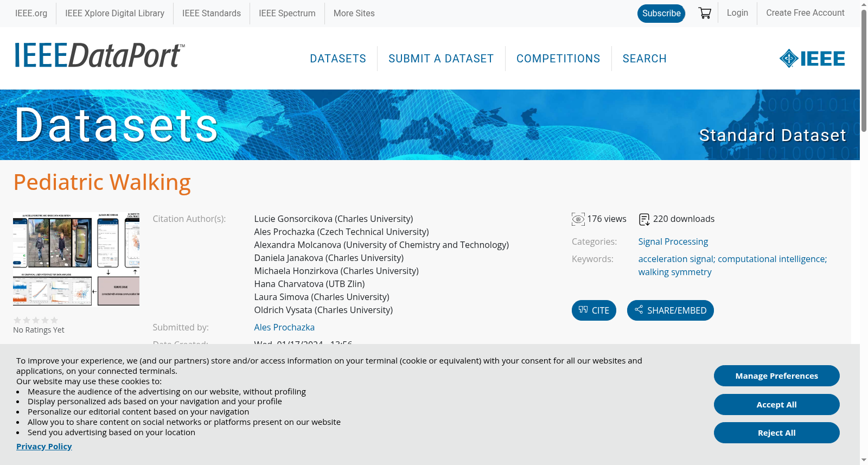Image resolution: width=868 pixels, height=465 pixels.
Task: Click the star rating widget
Action: tap(36, 320)
